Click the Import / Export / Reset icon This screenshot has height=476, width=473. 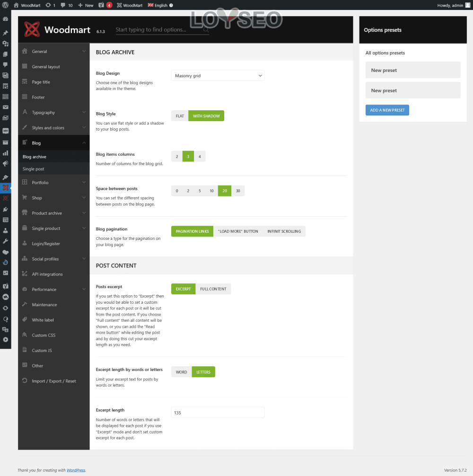(25, 380)
